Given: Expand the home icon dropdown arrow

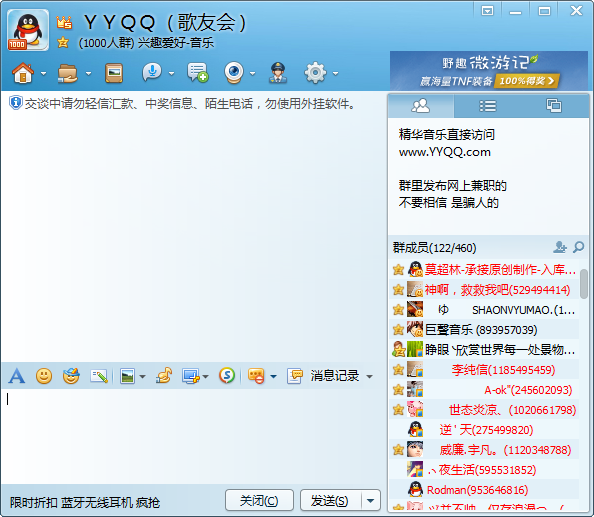Looking at the screenshot, I should click(44, 73).
